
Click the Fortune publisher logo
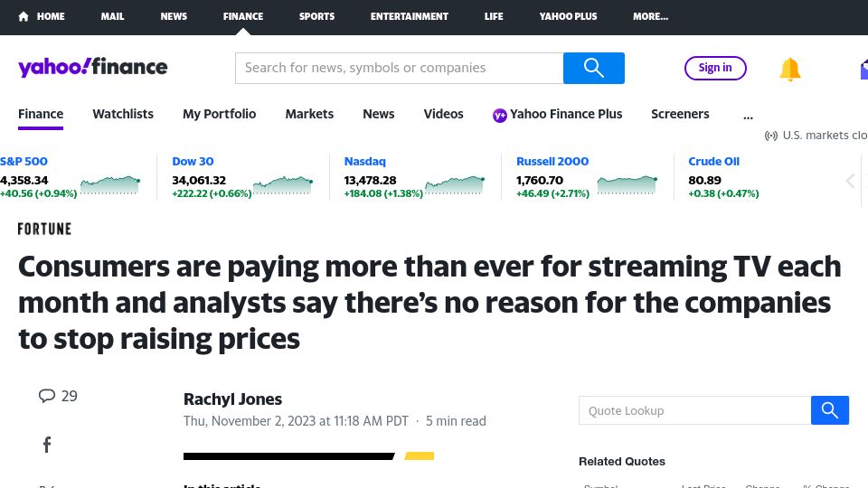click(x=44, y=229)
